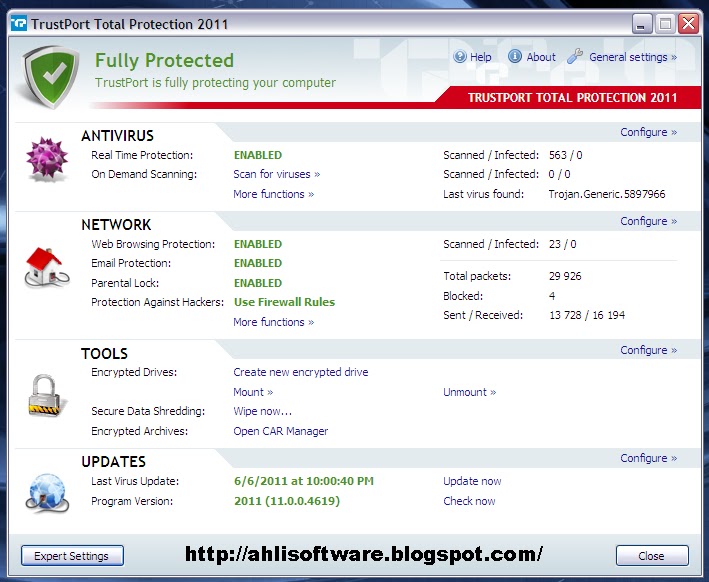The width and height of the screenshot is (709, 582).
Task: Toggle Email Protection ENABLED status
Action: pos(258,263)
